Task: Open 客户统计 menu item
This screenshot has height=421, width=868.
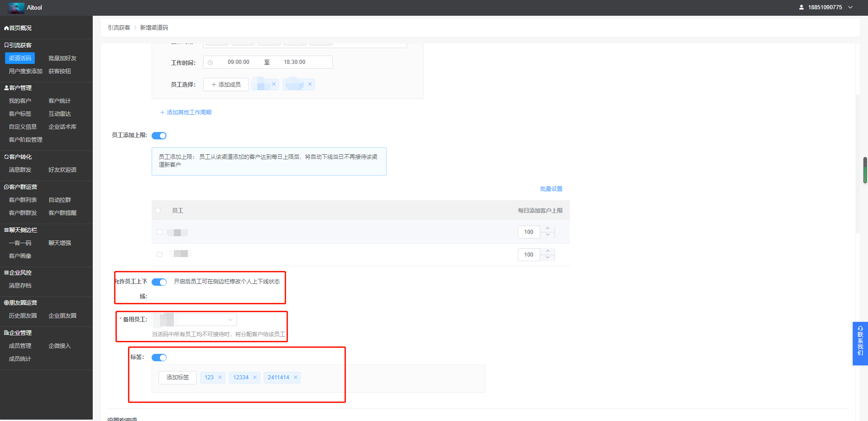Action: (60, 101)
